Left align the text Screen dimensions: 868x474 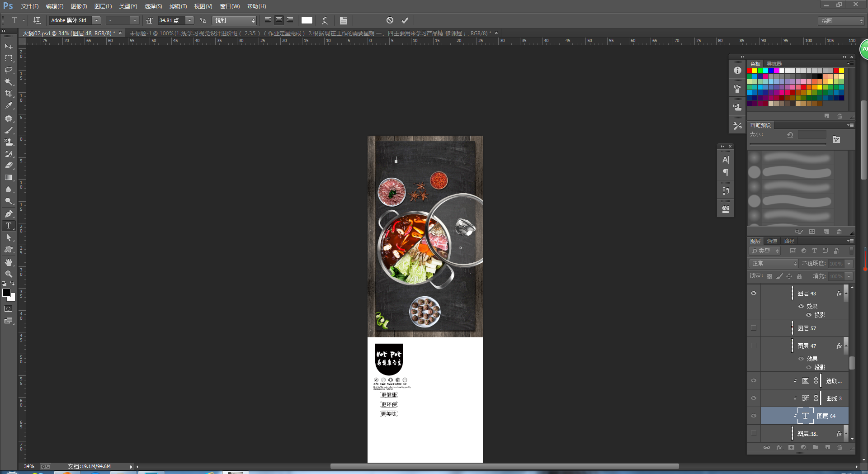pos(268,20)
